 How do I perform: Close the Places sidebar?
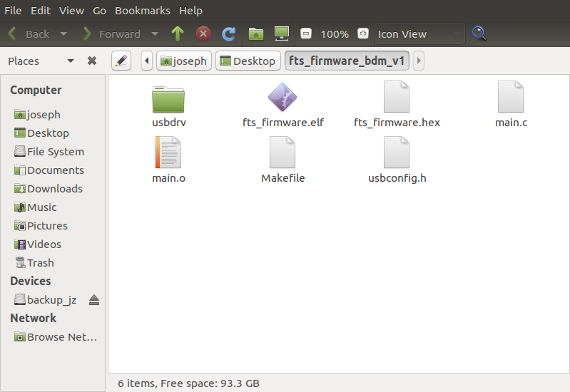point(92,61)
